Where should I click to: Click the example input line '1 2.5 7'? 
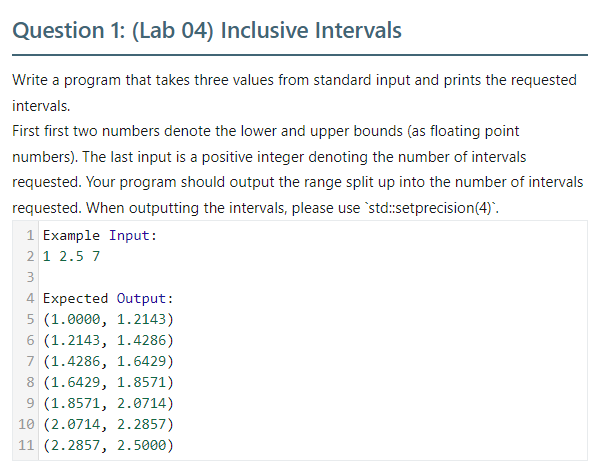tap(71, 256)
